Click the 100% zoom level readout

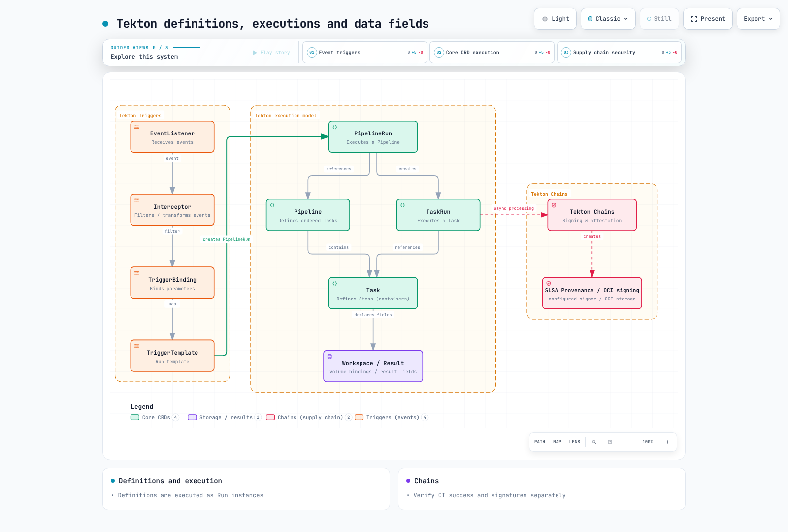click(x=648, y=442)
